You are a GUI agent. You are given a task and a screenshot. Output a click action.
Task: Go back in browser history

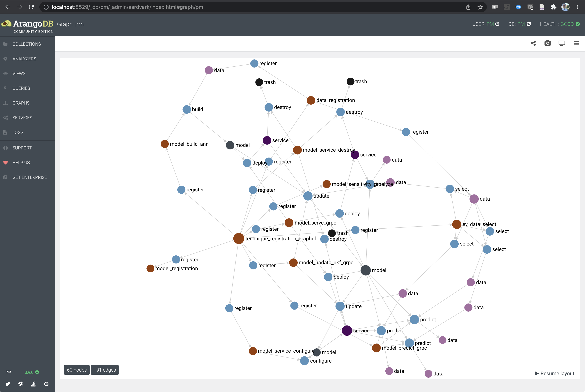point(8,7)
